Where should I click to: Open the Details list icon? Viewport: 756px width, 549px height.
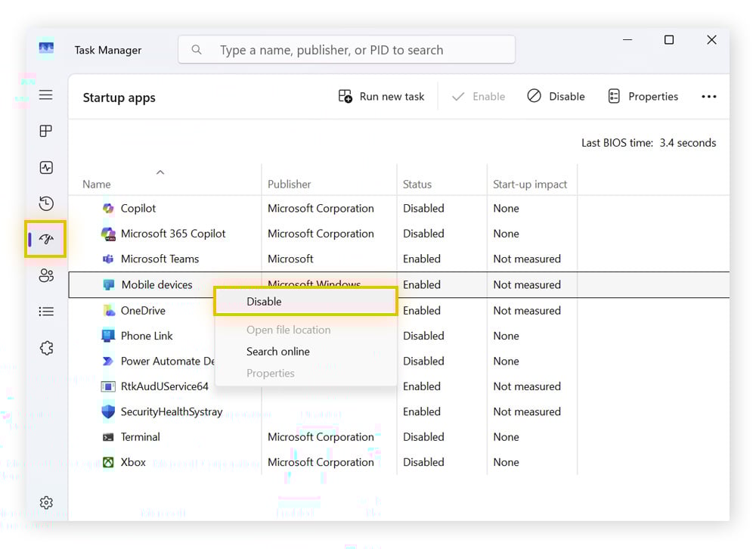[46, 312]
